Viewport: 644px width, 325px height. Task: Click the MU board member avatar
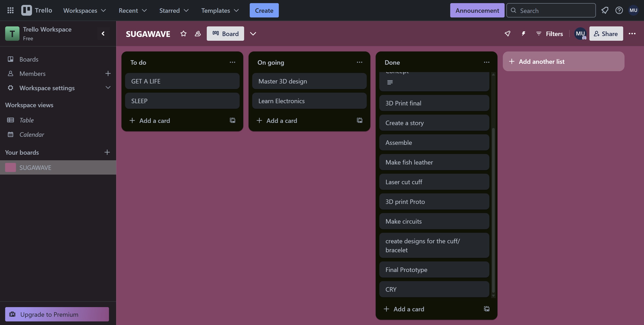[580, 34]
